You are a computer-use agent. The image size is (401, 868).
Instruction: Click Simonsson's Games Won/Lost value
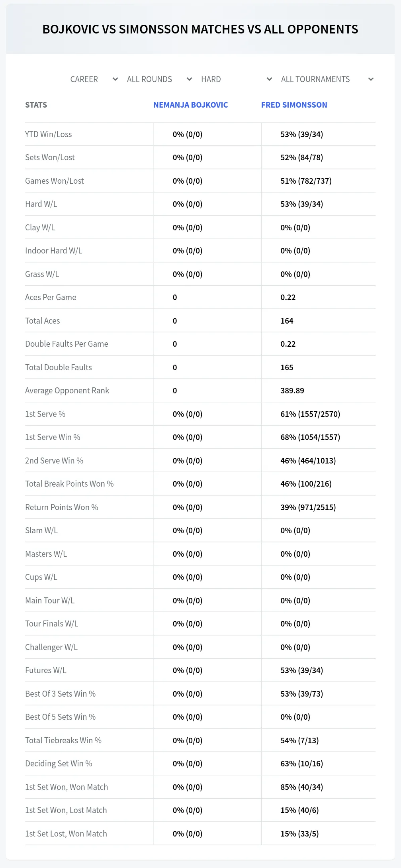tap(306, 181)
